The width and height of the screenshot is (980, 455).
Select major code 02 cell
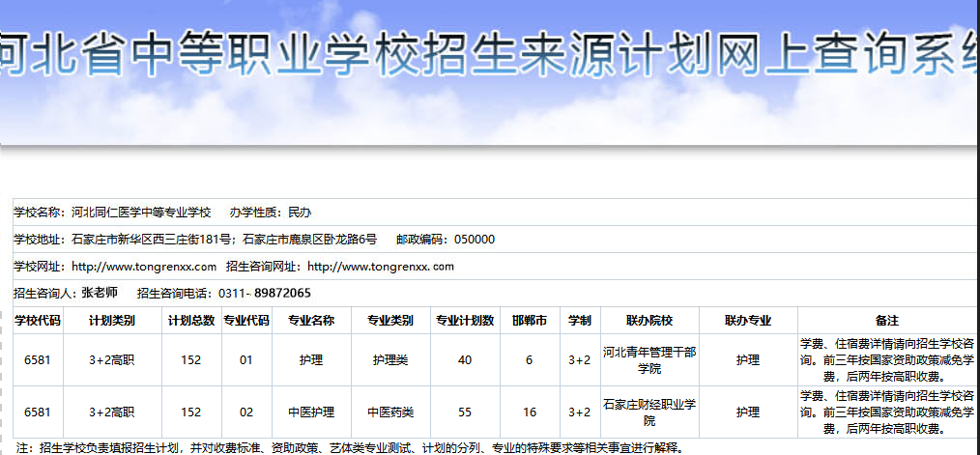(246, 412)
